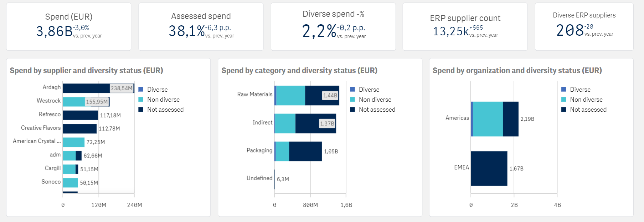This screenshot has height=222, width=644.
Task: Click the Westrock supplier label
Action: tap(48, 101)
